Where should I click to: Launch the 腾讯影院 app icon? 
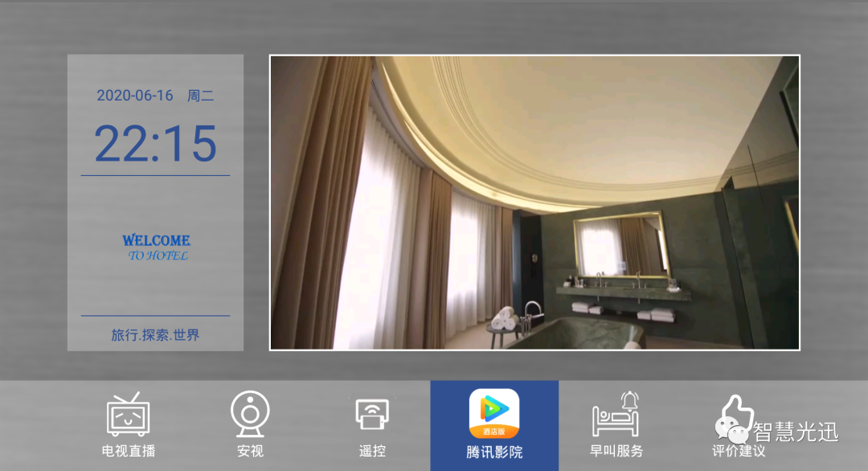[494, 413]
